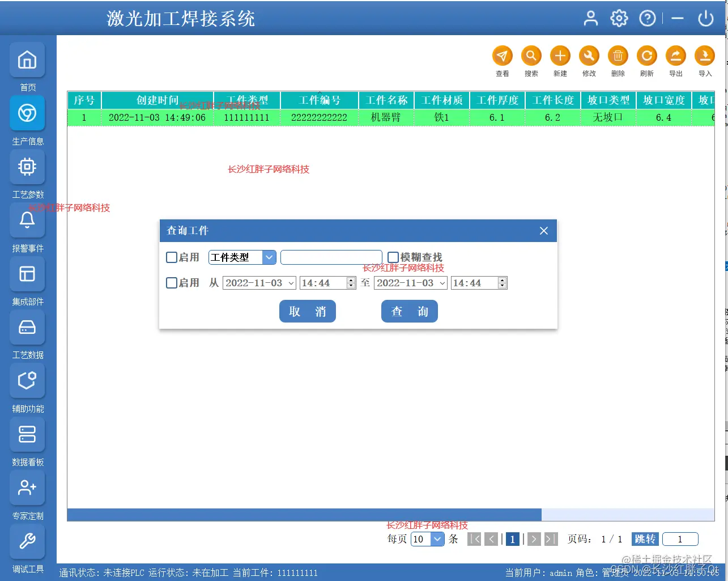Screen dimensions: 728x581
Task: Select the 生产信息 sidebar icon
Action: pyautogui.click(x=27, y=113)
